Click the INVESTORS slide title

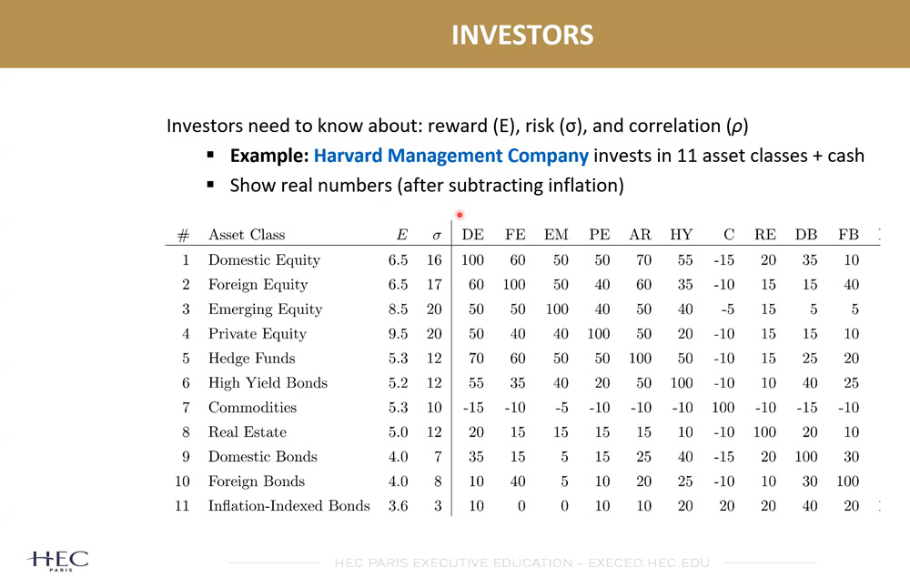pos(522,35)
